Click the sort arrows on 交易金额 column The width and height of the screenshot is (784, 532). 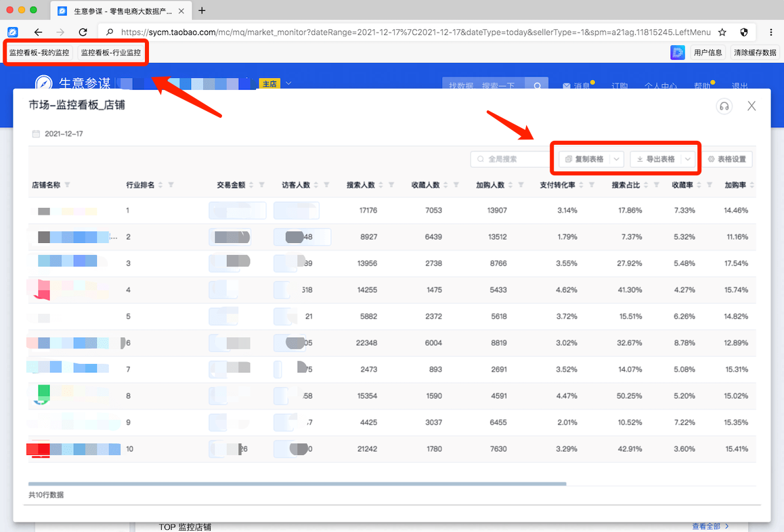click(251, 185)
